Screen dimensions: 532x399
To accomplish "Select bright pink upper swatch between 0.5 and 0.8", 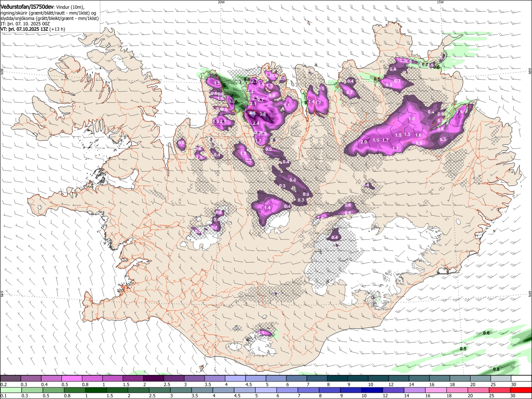I will [71, 378].
